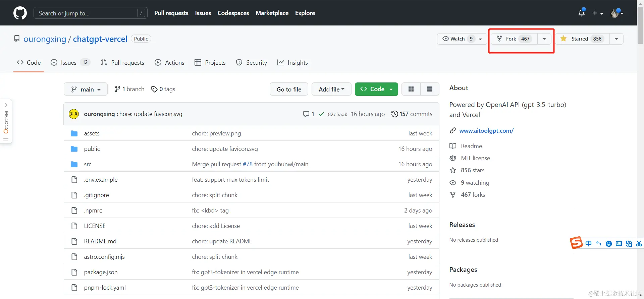Open .env.example file
Viewport: 644px width, 299px height.
coord(101,180)
